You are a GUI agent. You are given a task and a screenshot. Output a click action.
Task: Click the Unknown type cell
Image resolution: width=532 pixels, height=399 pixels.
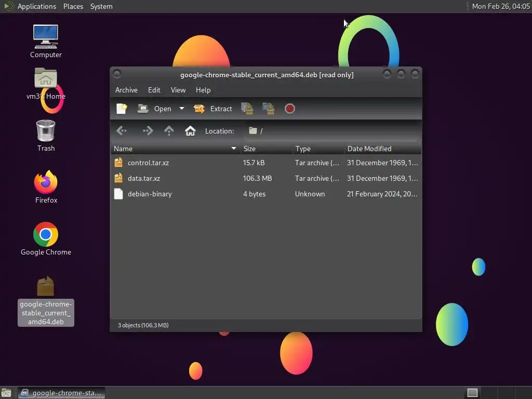click(310, 194)
